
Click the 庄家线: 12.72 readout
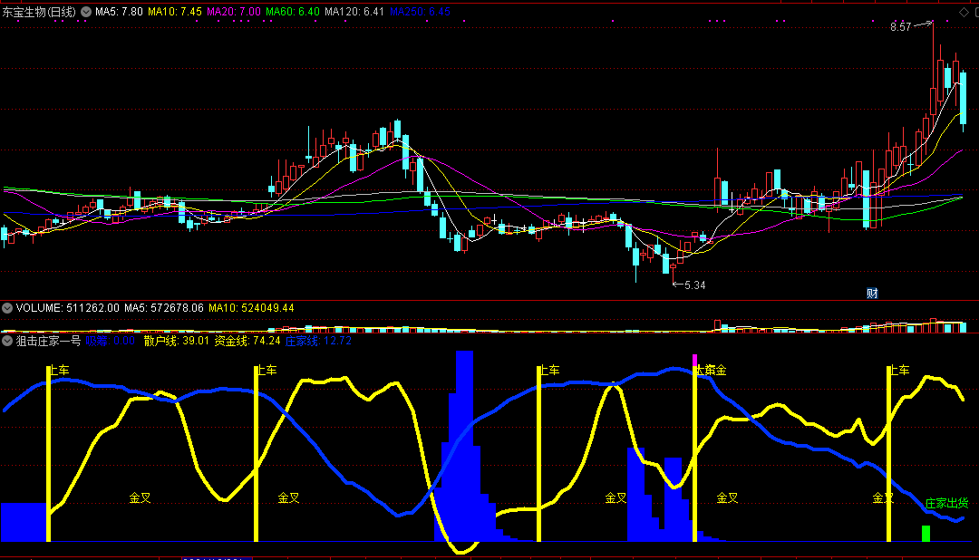click(318, 341)
